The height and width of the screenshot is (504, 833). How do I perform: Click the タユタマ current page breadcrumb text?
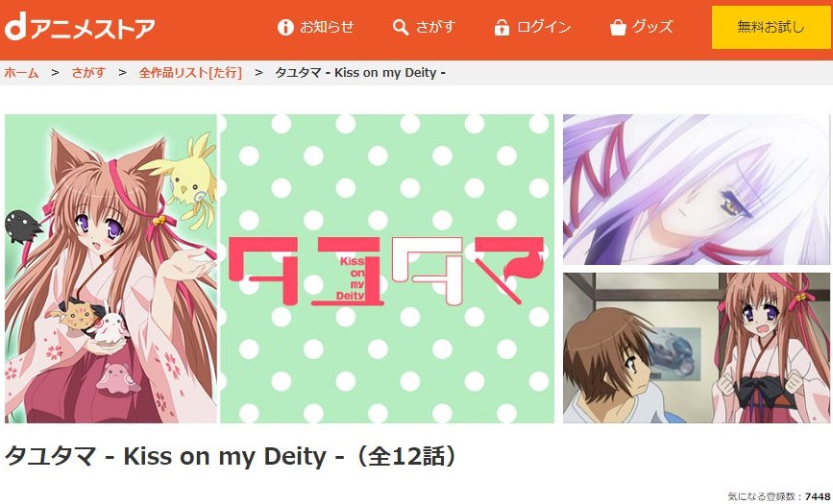[359, 73]
